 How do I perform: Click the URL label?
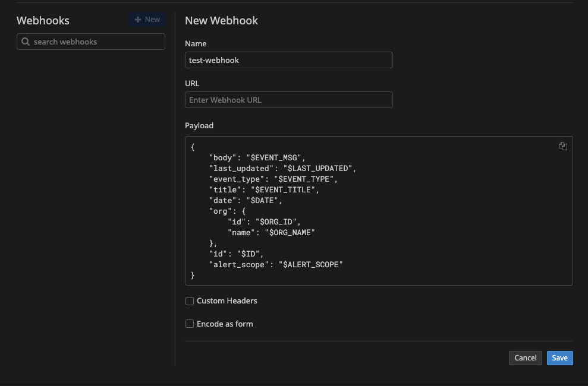coord(192,84)
